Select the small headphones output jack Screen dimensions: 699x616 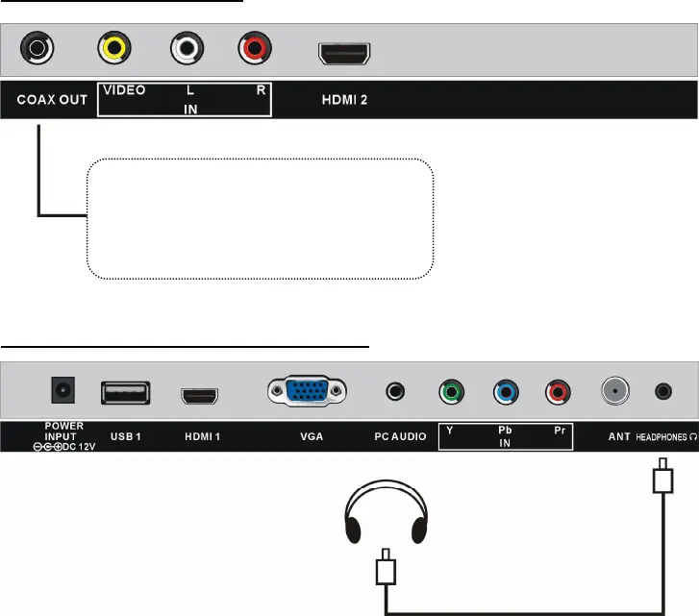tap(662, 391)
